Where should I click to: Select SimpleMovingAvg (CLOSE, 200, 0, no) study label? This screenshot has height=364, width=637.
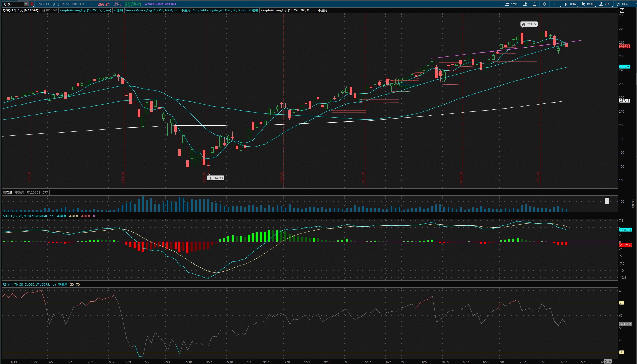[288, 10]
